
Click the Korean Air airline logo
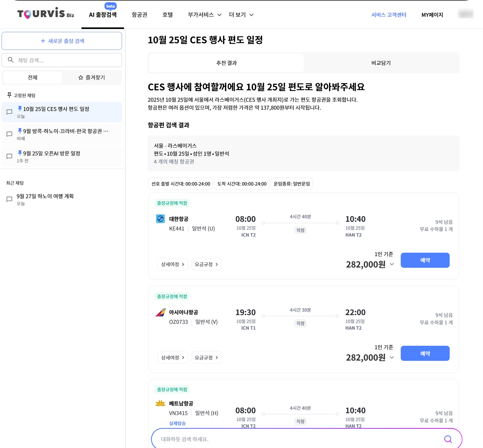[160, 219]
